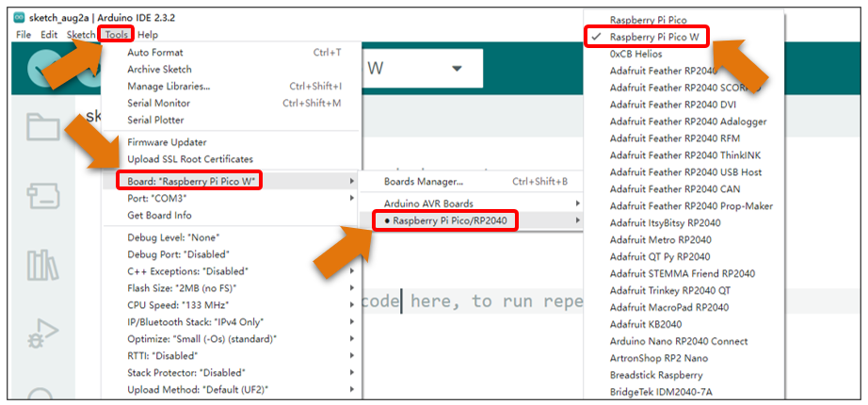Open Debug Level: "None" option

click(232, 237)
